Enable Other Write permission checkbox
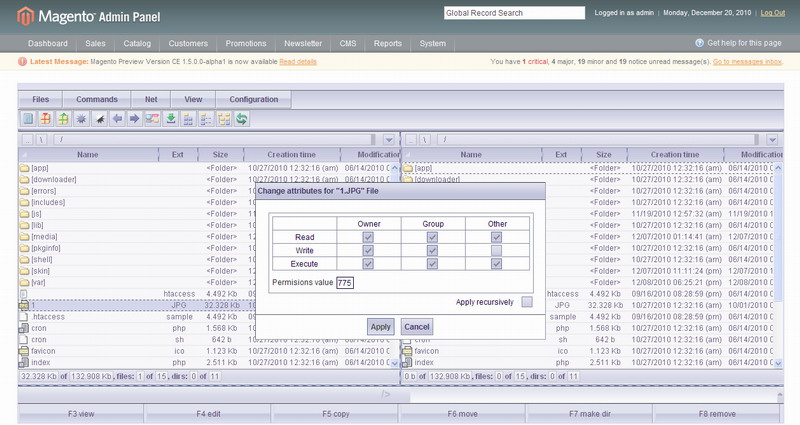This screenshot has width=800, height=425. pyautogui.click(x=496, y=251)
